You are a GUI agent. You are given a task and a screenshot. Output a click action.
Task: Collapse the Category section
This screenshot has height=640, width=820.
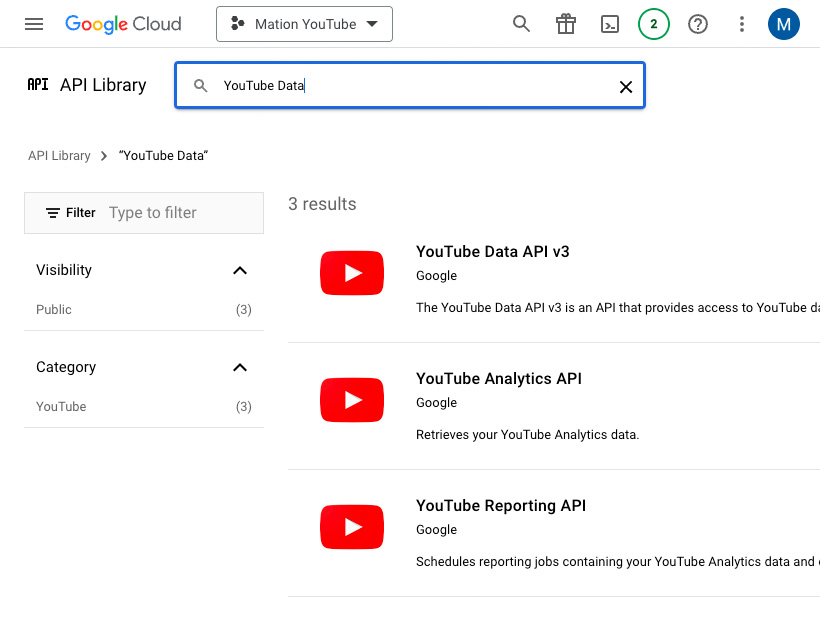[240, 368]
